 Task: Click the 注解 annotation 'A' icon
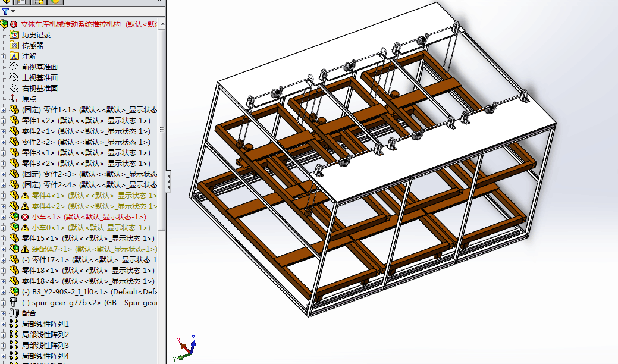click(x=14, y=56)
